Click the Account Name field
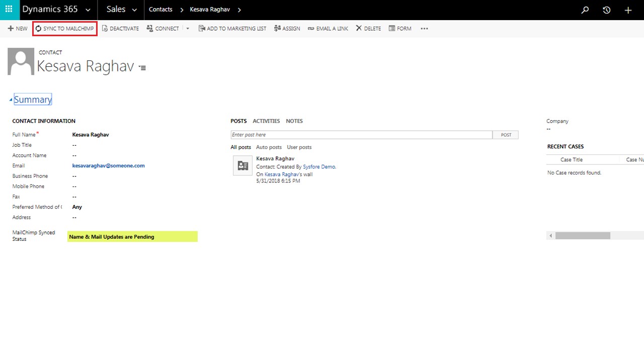 click(x=74, y=155)
